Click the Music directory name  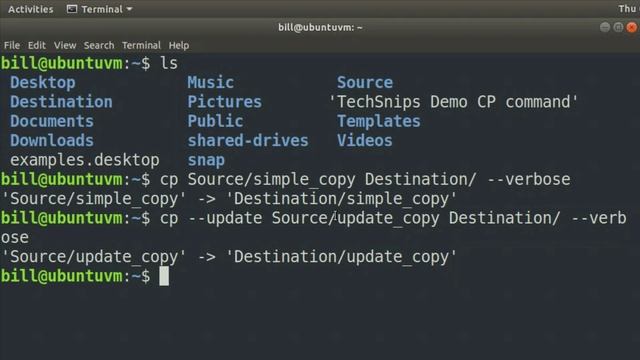211,83
